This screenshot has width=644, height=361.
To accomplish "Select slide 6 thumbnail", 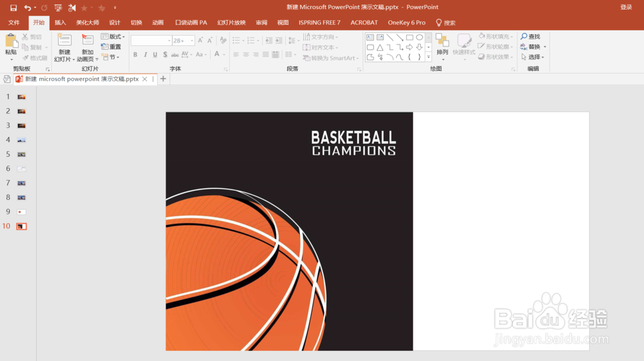I will click(x=21, y=169).
